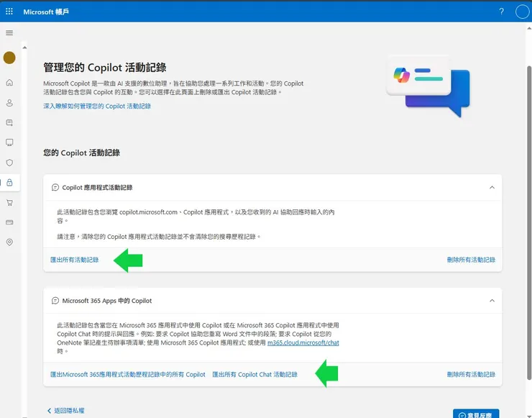This screenshot has height=418, width=532.
Task: Click 刪除所有活動記錄 in Microsoft 365 section
Action: (471, 375)
